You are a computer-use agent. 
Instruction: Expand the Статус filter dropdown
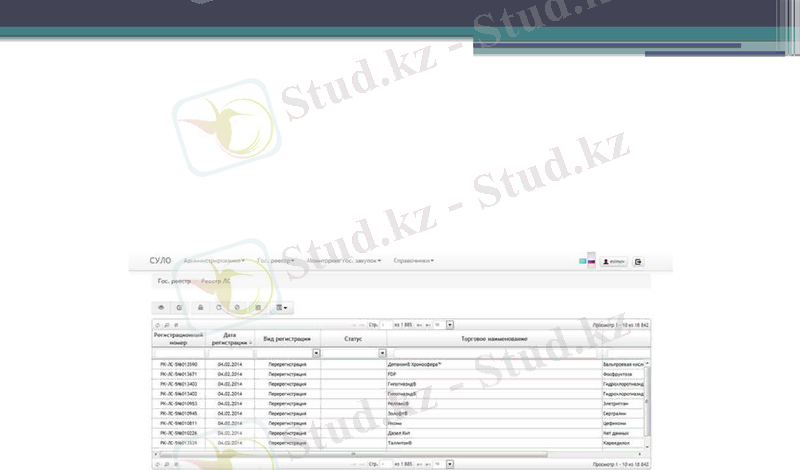pos(382,353)
